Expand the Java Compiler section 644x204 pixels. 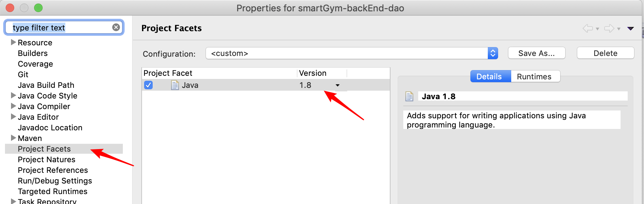[13, 106]
